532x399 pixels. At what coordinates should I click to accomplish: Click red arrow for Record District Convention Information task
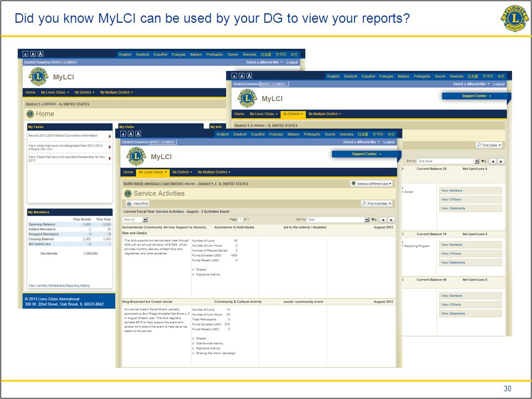110,136
